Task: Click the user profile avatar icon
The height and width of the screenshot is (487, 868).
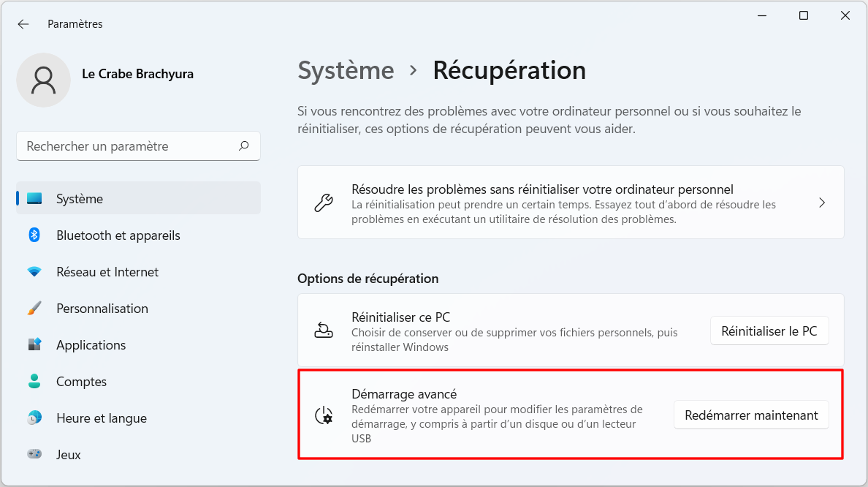Action: coord(44,80)
